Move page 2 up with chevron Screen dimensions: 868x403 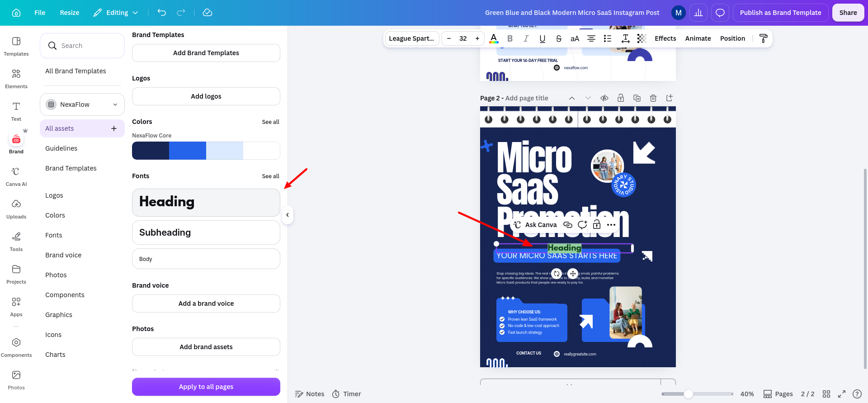pos(572,98)
